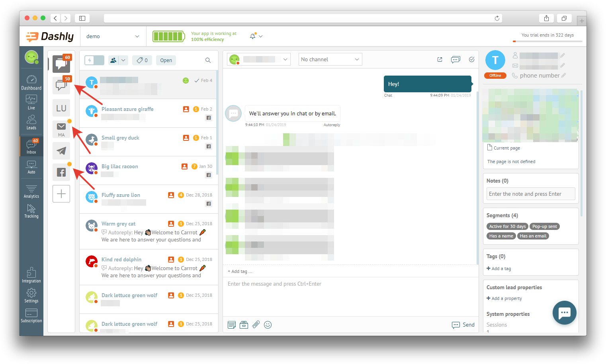Click the message input field
Screen dimensions: 606x364
(350, 297)
